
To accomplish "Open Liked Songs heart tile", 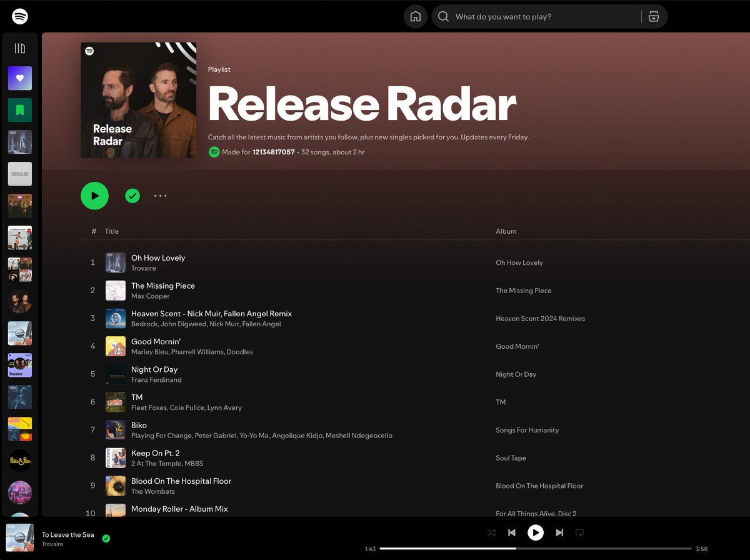I will click(x=20, y=78).
